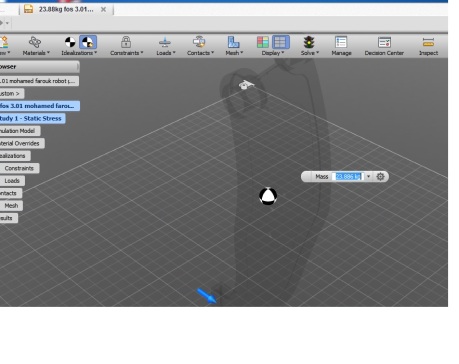Open the Solve dropdown label
Image resolution: width=459 pixels, height=364 pixels.
310,53
